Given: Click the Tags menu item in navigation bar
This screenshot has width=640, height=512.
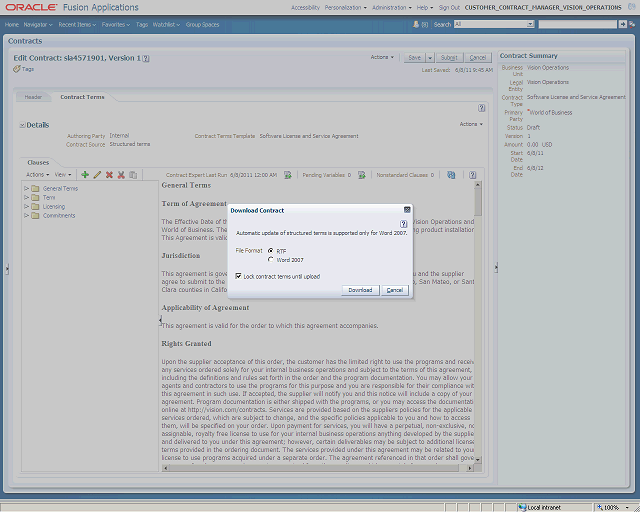Looking at the screenshot, I should click(142, 24).
